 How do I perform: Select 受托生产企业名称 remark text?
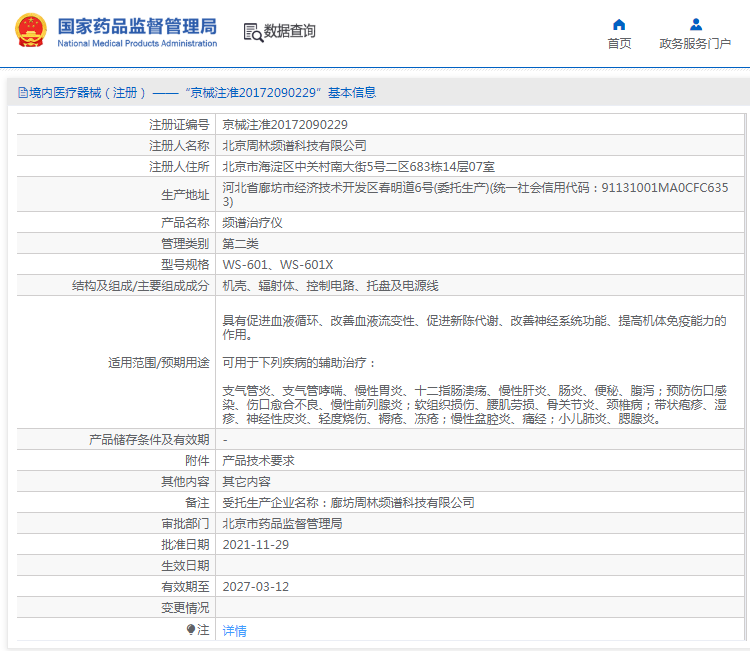(x=348, y=503)
